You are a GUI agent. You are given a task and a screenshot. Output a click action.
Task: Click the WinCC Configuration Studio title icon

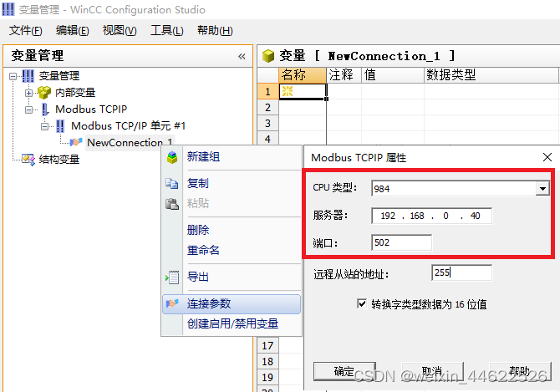8,9
